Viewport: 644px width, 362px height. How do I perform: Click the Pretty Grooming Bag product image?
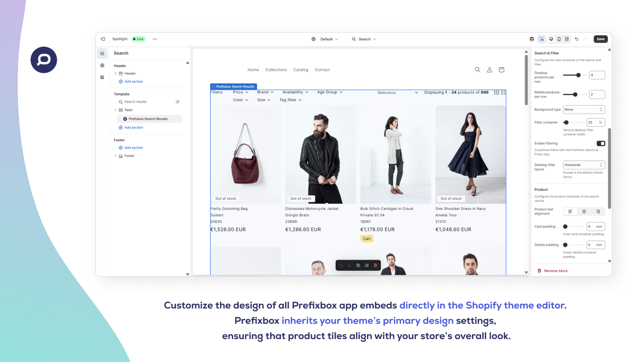tap(246, 154)
